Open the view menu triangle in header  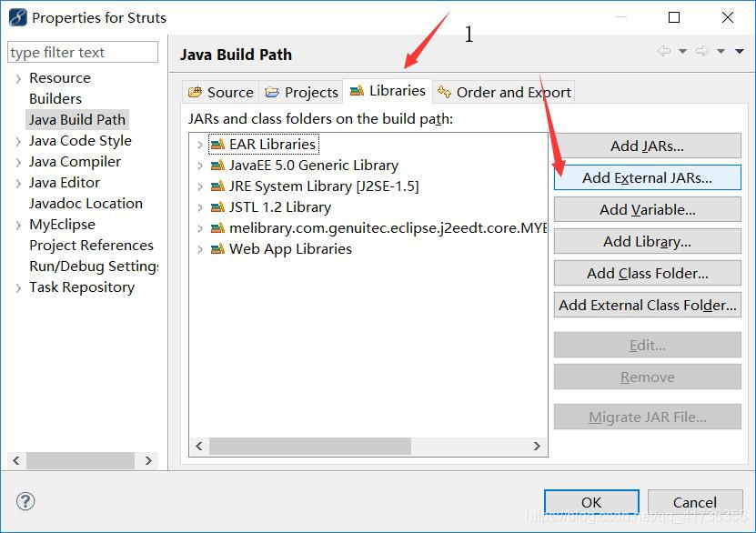click(x=739, y=51)
